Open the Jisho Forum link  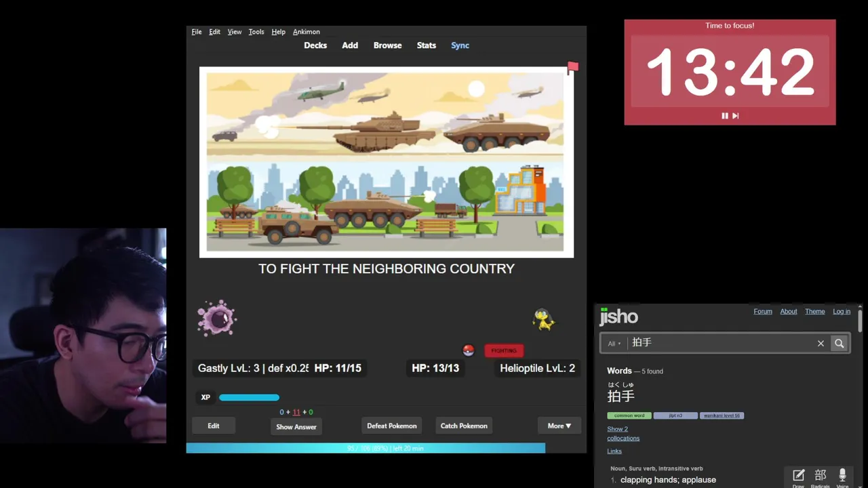(x=763, y=312)
